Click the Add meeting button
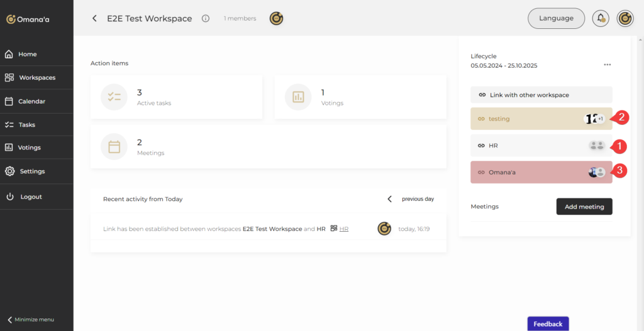The image size is (644, 331). (584, 207)
